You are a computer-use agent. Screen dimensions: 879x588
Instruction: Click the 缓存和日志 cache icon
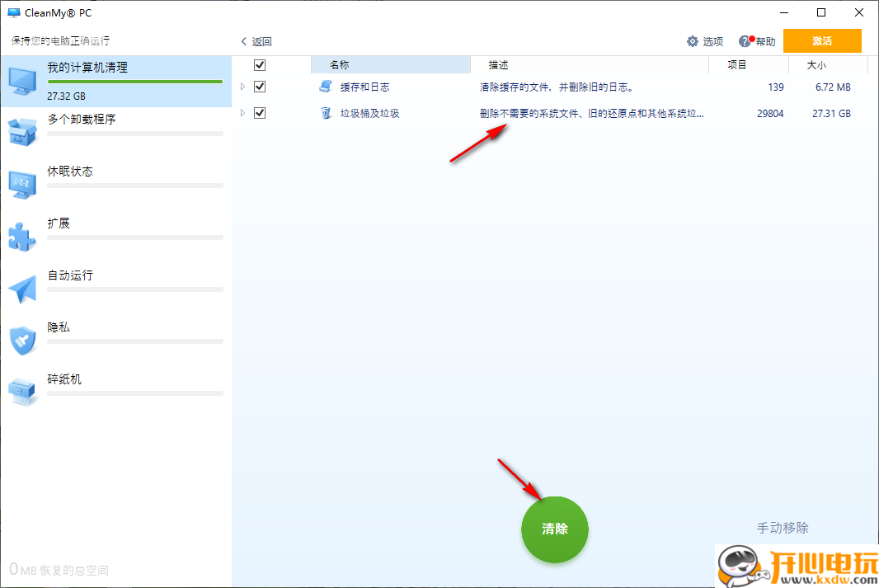pos(323,87)
